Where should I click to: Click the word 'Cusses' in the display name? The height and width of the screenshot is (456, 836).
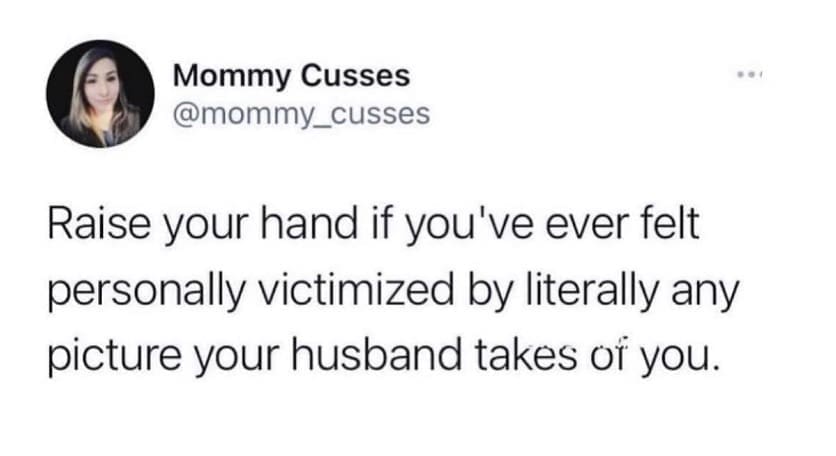pos(356,76)
